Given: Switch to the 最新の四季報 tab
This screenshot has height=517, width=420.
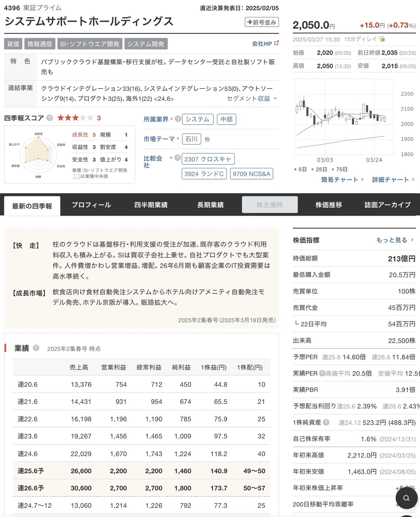Looking at the screenshot, I should [32, 206].
